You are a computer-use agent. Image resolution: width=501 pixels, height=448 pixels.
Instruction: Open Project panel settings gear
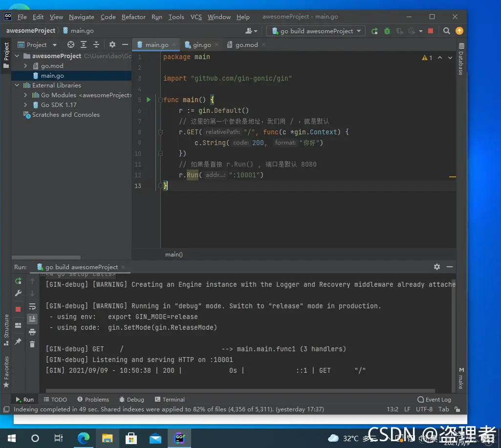point(112,45)
